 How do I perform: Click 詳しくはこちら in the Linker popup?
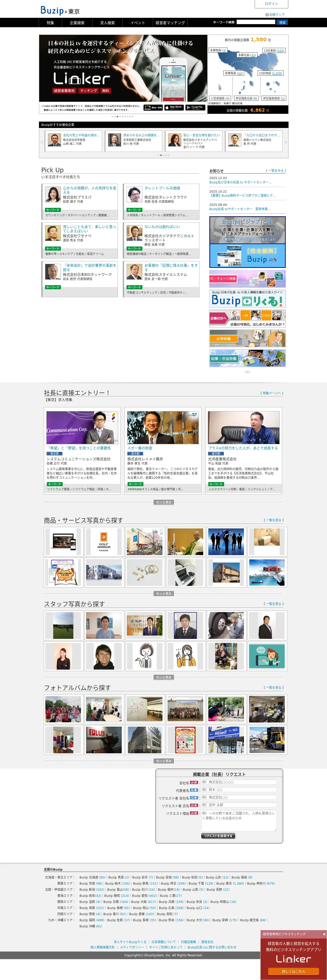293,971
